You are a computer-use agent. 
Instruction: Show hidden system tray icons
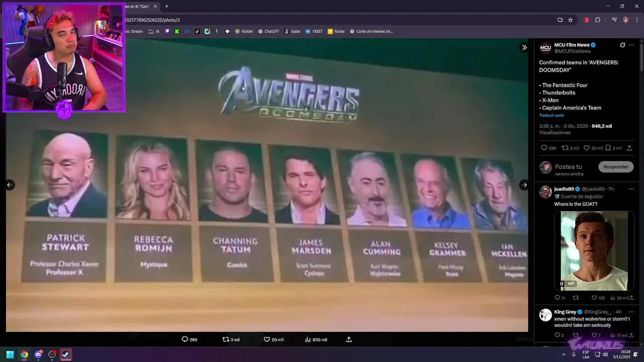click(x=563, y=354)
